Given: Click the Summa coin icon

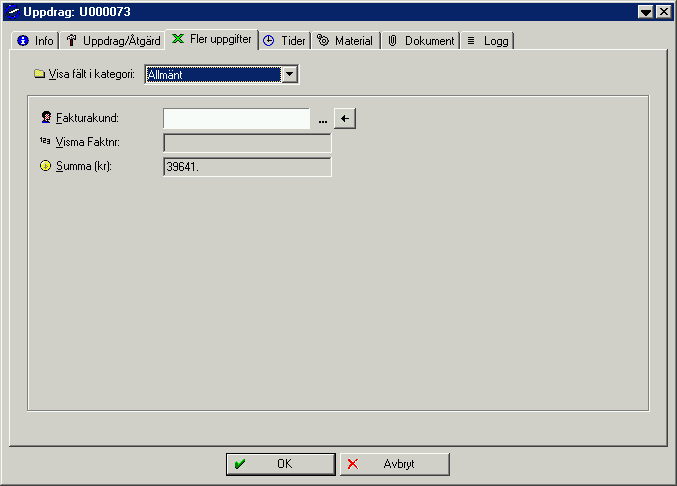Looking at the screenshot, I should (45, 166).
